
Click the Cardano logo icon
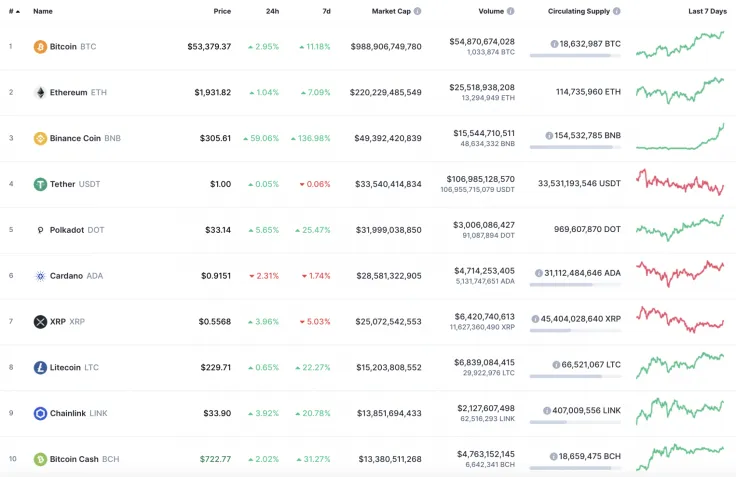tap(40, 276)
